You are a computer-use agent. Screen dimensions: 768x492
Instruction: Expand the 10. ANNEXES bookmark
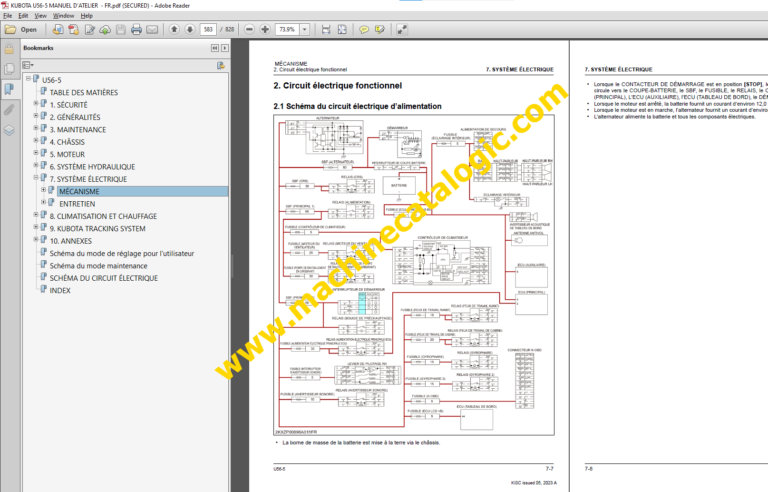point(36,239)
